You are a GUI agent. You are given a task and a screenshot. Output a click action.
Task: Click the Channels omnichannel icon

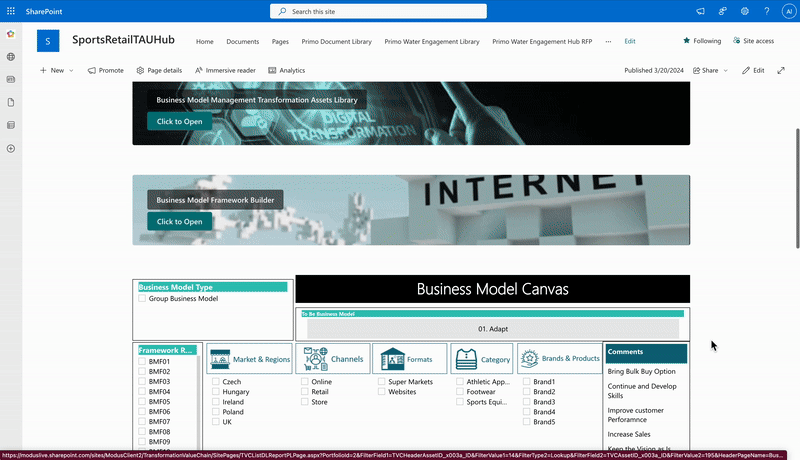[x=315, y=359]
